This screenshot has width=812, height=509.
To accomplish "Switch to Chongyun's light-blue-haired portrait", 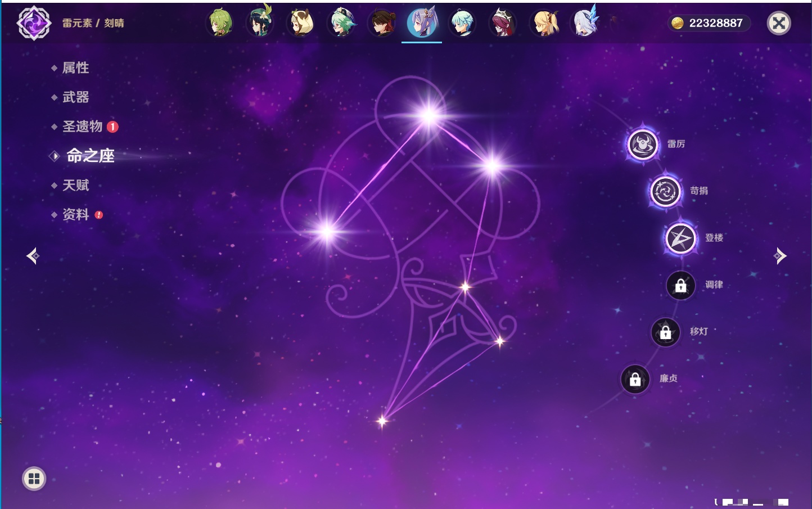I will point(462,23).
